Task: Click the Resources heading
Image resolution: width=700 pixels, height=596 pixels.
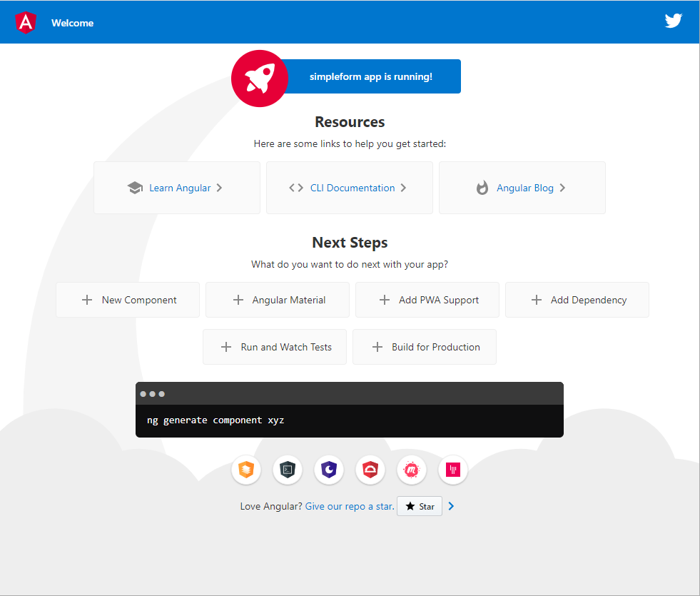Action: (350, 122)
